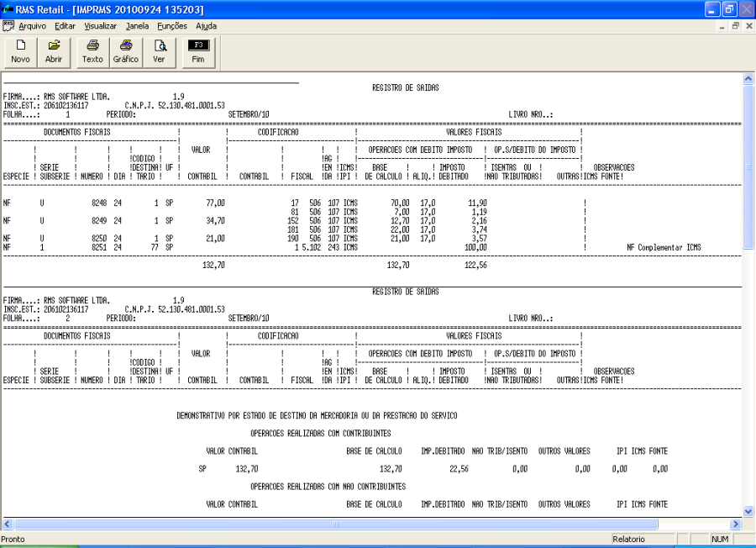756x548 pixels.
Task: Click the Ver preview icon
Action: click(x=159, y=52)
